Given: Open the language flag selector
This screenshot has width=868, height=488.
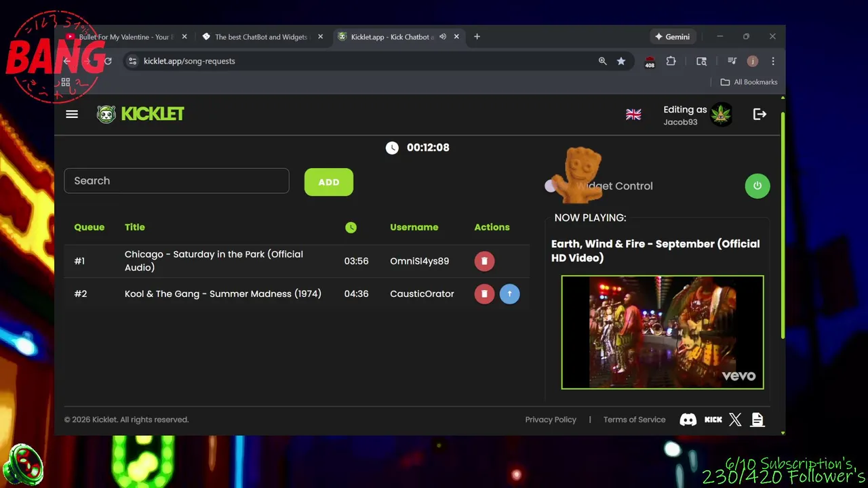Looking at the screenshot, I should 633,115.
